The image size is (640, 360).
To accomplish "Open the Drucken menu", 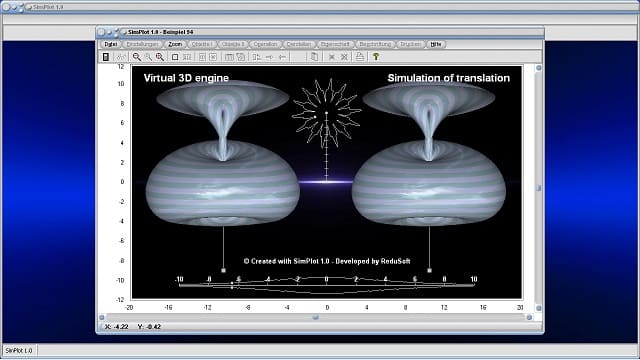I will coord(410,44).
